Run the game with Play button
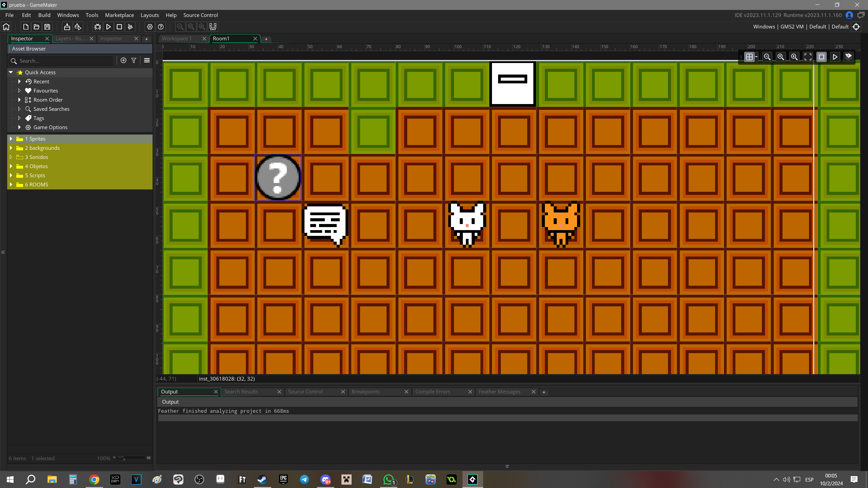Image resolution: width=868 pixels, height=488 pixels. point(108,27)
